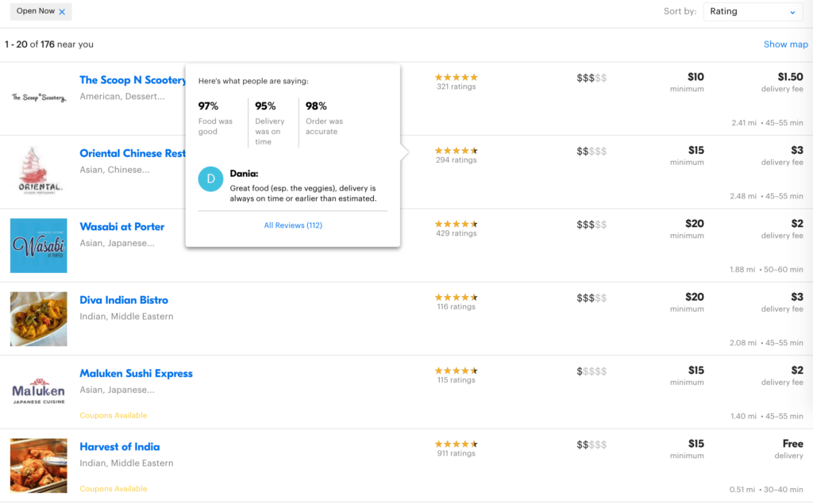The height and width of the screenshot is (504, 813).
Task: Click Diva Indian Bistro star rating
Action: pyautogui.click(x=456, y=298)
